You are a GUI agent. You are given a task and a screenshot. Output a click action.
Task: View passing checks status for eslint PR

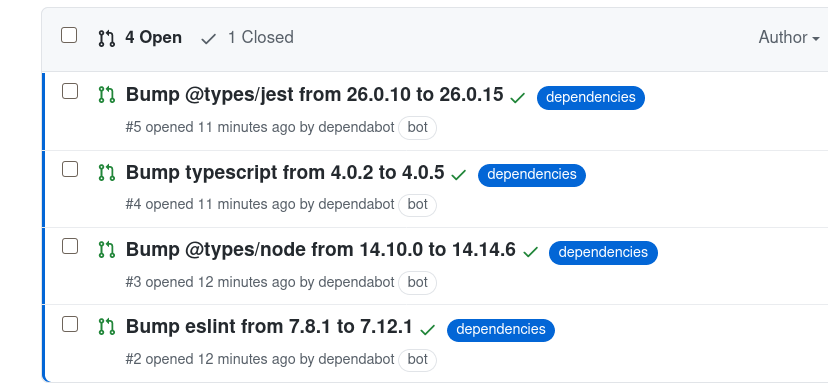tap(427, 330)
